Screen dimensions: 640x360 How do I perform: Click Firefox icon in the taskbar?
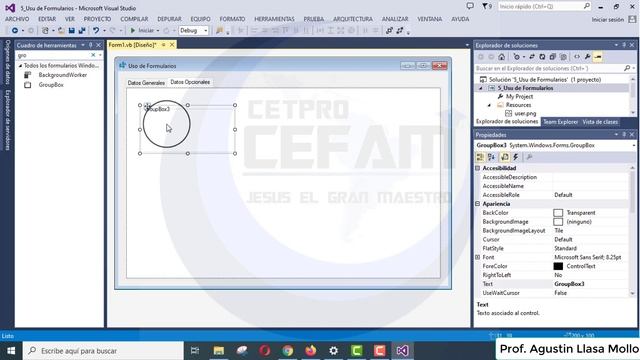tap(311, 351)
